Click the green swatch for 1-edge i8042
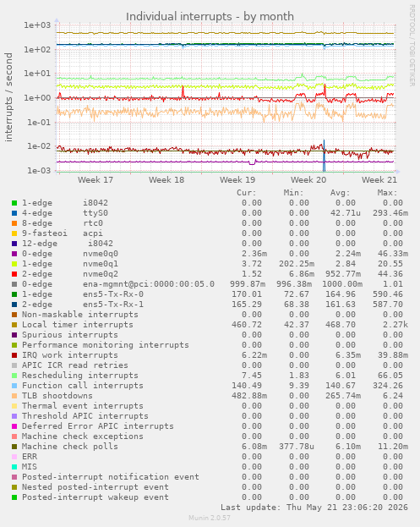Viewport: 420px width, 527px height. (x=14, y=203)
